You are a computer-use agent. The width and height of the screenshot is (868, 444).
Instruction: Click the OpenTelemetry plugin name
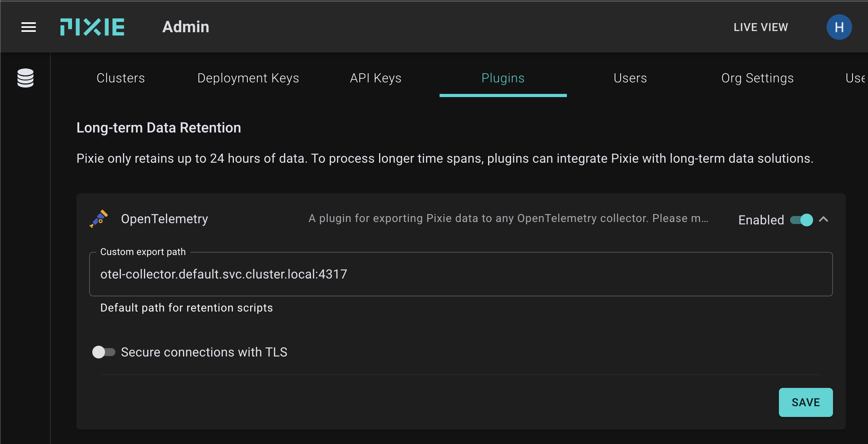coord(164,219)
